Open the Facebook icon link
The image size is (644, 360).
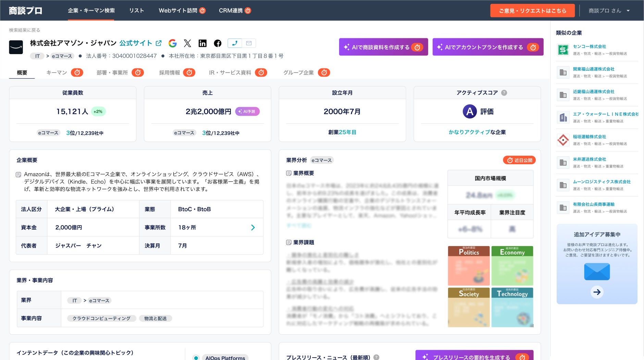[218, 43]
